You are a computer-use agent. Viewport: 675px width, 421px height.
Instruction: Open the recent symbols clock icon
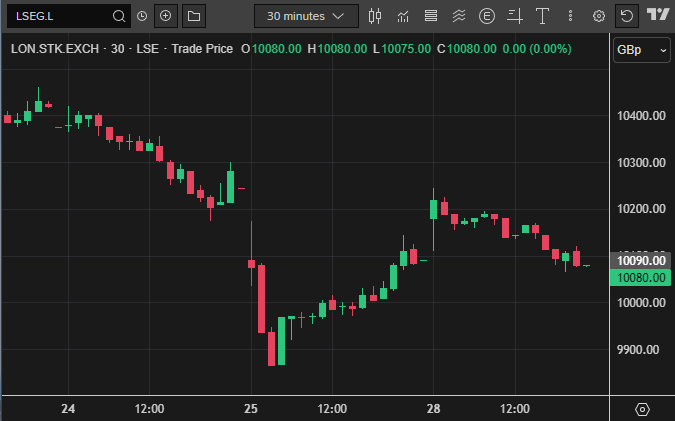click(142, 16)
